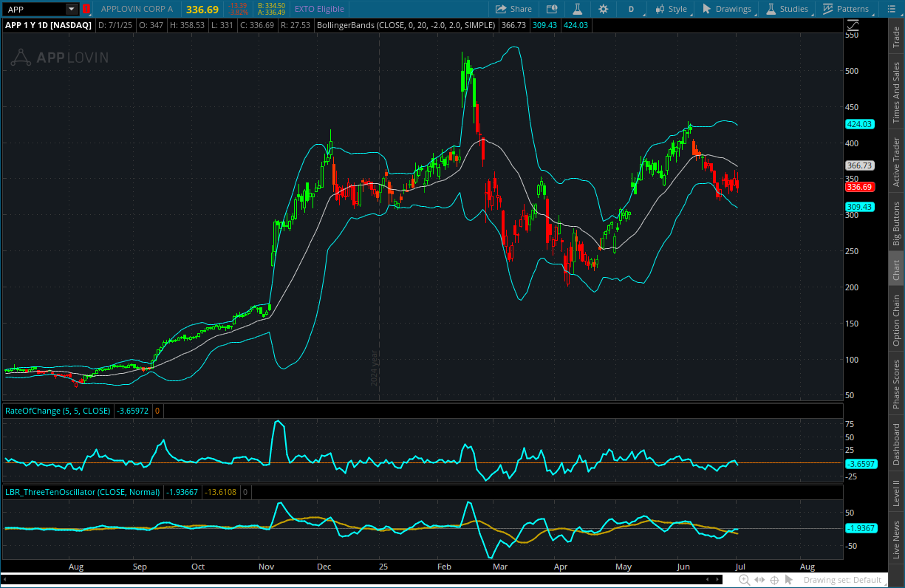Click the zoom magnifier icon at bottom

745,580
